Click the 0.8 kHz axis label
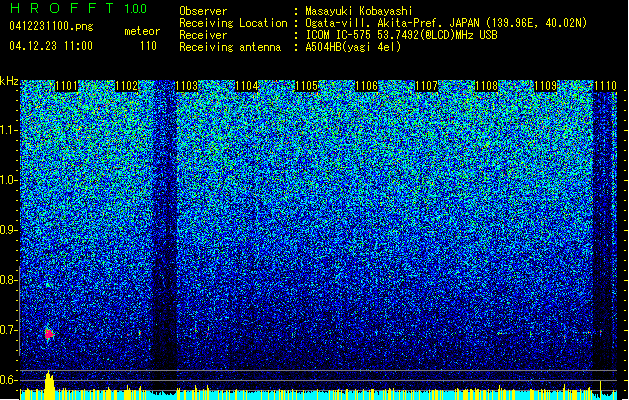Image resolution: width=629 pixels, height=400 pixels. pos(8,280)
